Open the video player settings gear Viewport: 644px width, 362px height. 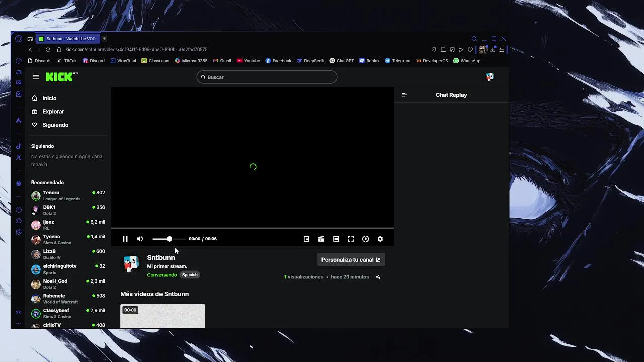(380, 239)
